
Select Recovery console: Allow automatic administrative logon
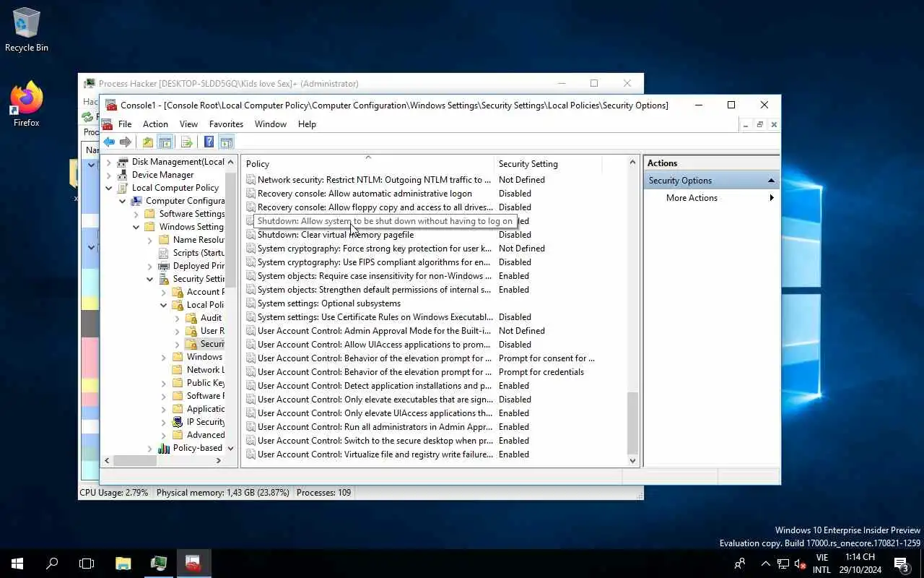pyautogui.click(x=365, y=194)
